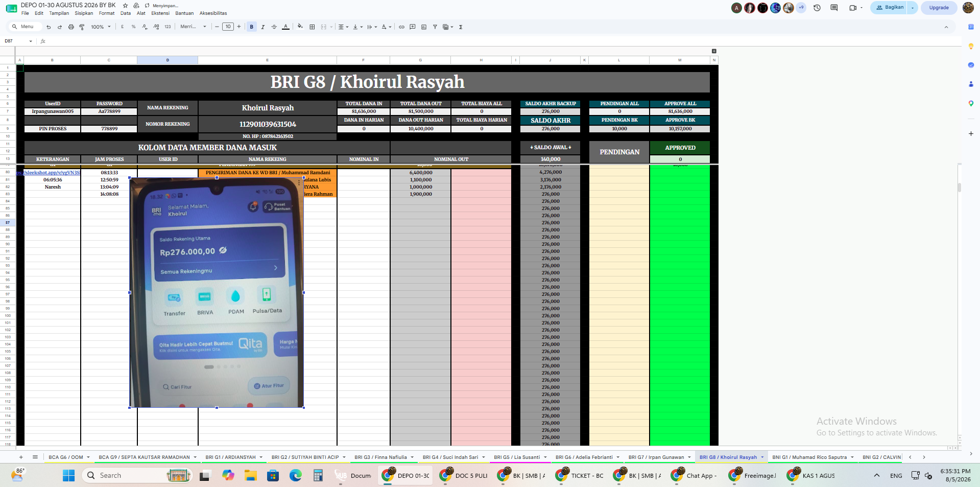
Task: Show the all sheets list
Action: tap(35, 457)
